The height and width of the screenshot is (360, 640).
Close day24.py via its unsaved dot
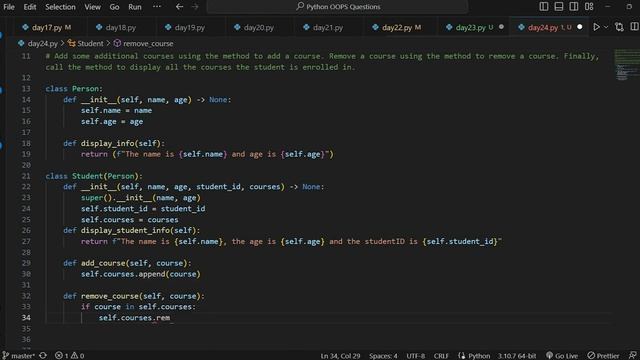(580, 27)
